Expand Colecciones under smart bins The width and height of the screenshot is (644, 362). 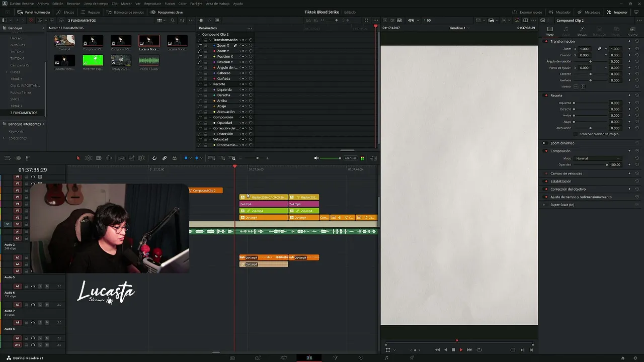point(5,138)
